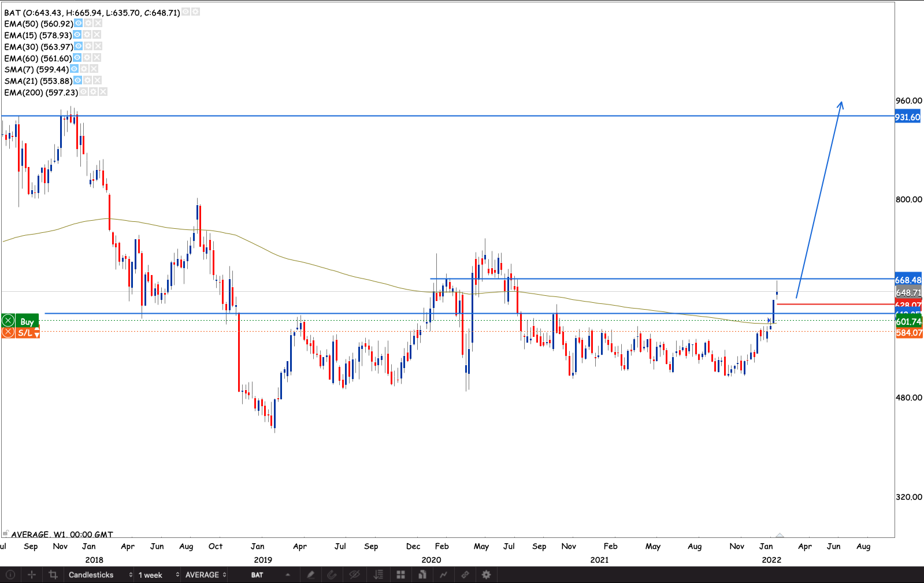The image size is (924, 583).
Task: Open the BAT symbol selector
Action: click(270, 574)
